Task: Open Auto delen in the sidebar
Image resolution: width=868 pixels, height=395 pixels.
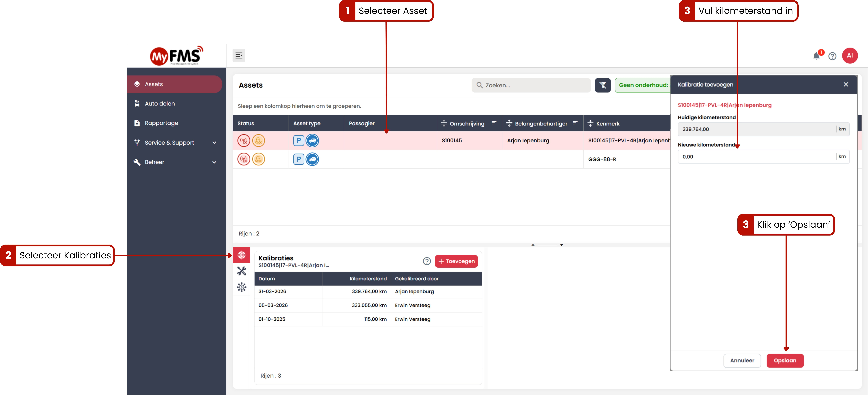Action: (x=175, y=104)
